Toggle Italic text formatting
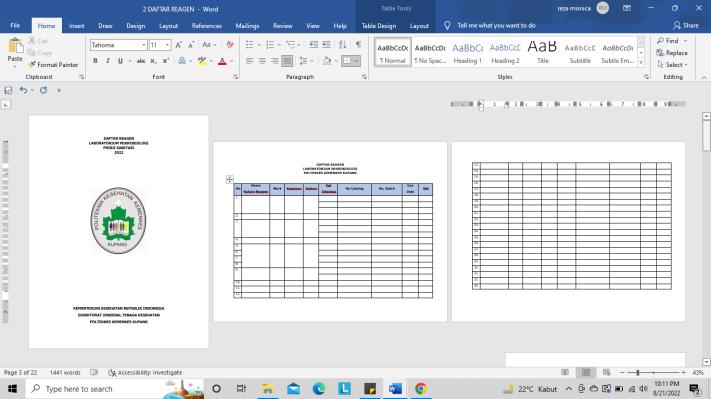Screen dimensions: 711x399 (x=107, y=61)
